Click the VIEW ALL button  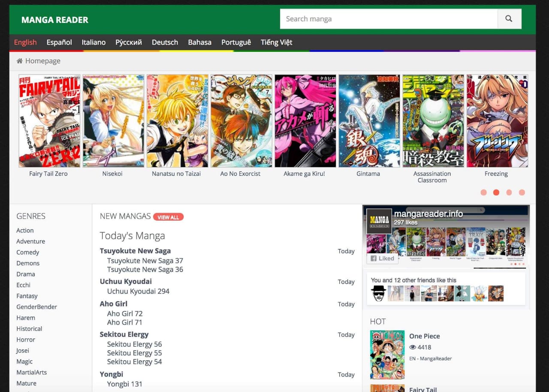pyautogui.click(x=168, y=217)
